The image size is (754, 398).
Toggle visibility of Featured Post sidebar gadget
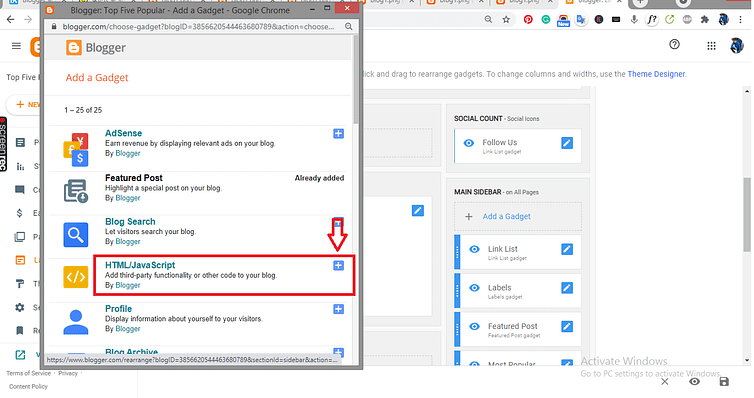474,326
